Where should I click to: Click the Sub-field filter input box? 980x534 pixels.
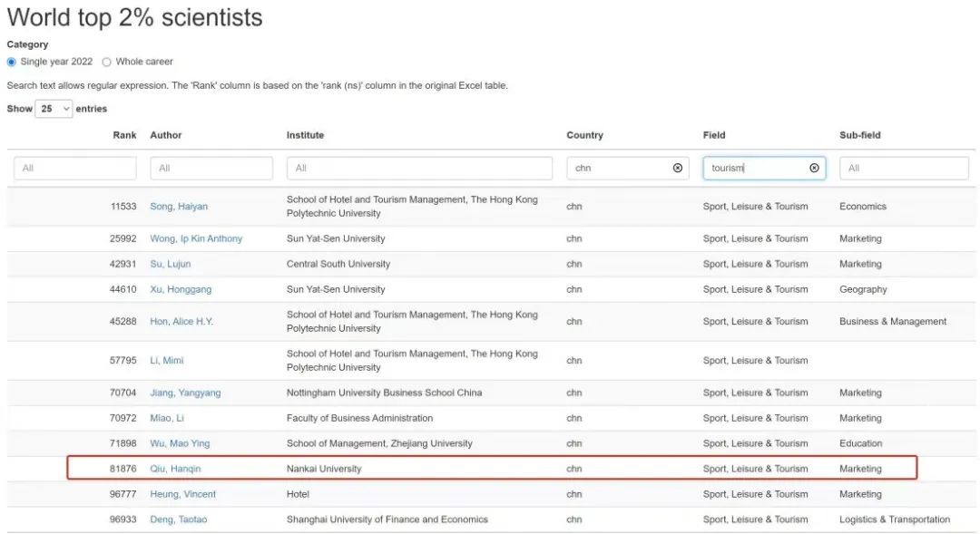click(904, 168)
